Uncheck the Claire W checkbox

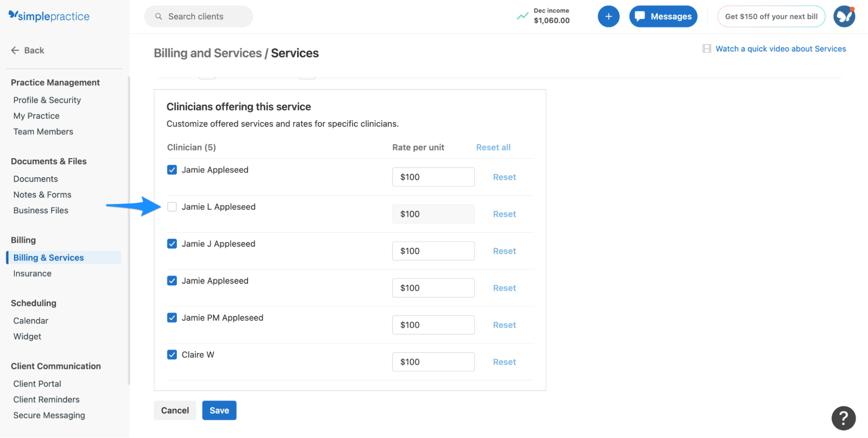click(172, 355)
